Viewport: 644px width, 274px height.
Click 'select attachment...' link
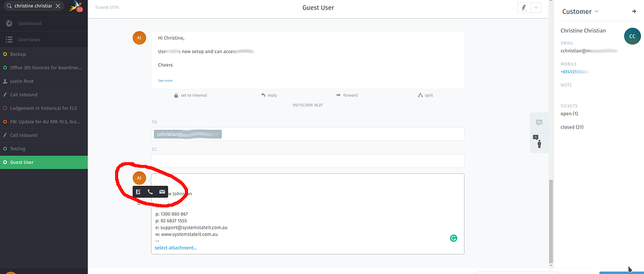tap(176, 248)
